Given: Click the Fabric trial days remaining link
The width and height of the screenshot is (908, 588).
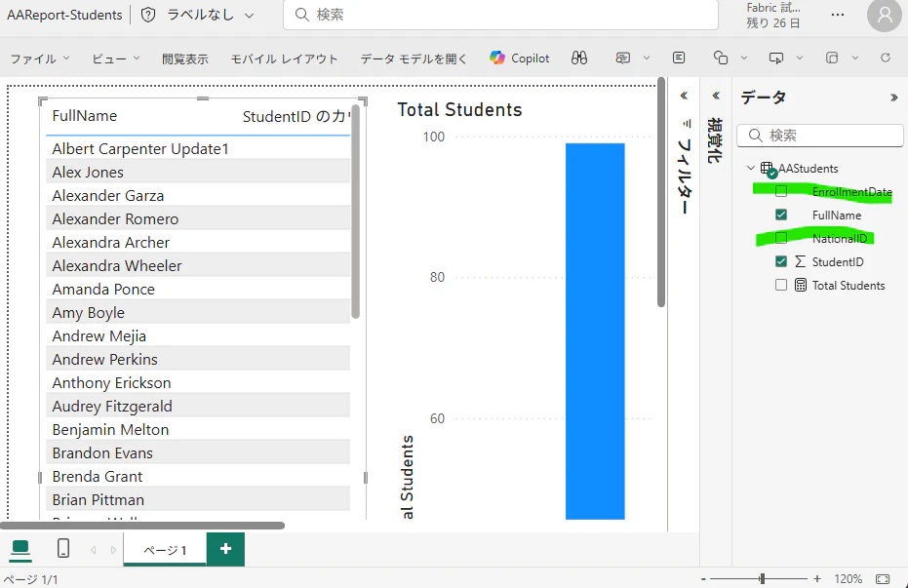Looking at the screenshot, I should pos(773,16).
